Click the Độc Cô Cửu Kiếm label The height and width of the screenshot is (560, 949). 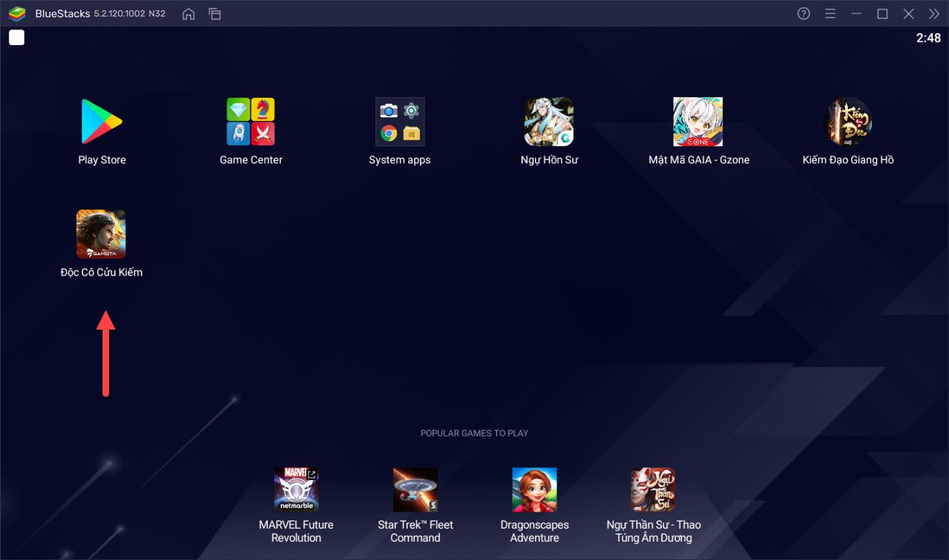pyautogui.click(x=101, y=272)
